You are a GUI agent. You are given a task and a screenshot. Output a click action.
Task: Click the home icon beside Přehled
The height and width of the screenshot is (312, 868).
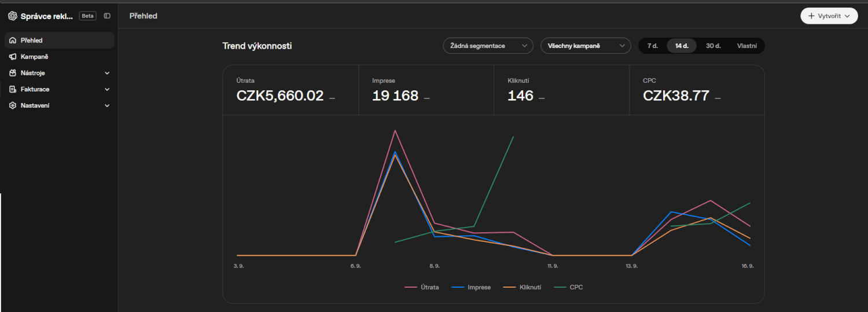click(x=13, y=41)
